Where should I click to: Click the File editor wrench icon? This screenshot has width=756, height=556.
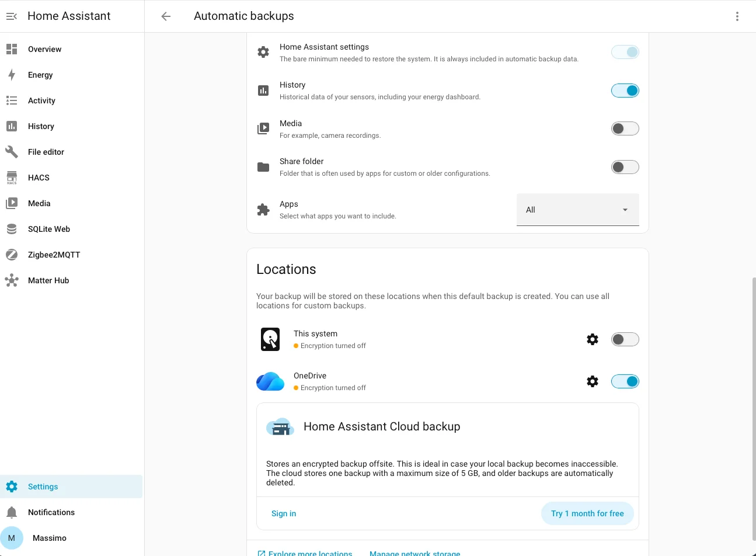click(12, 152)
